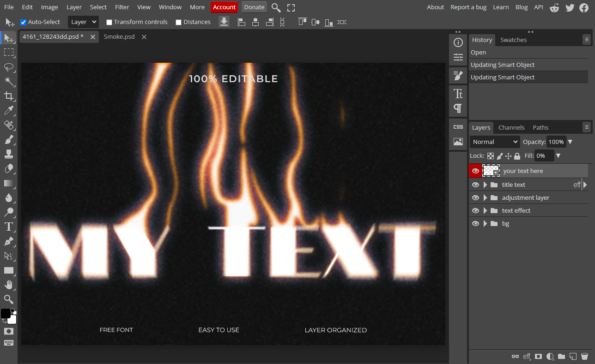Open the blend mode dropdown
The image size is (595, 364).
pyautogui.click(x=494, y=142)
